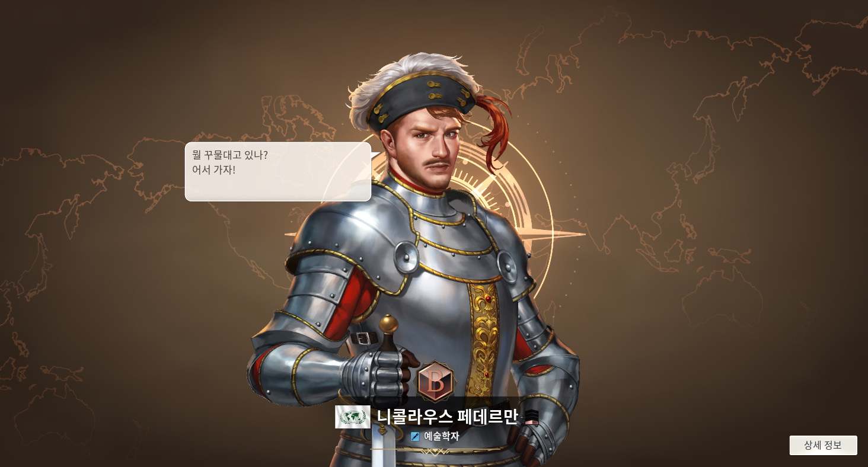Select the white flag with green globe emblem
This screenshot has height=467, width=868.
[x=353, y=417]
